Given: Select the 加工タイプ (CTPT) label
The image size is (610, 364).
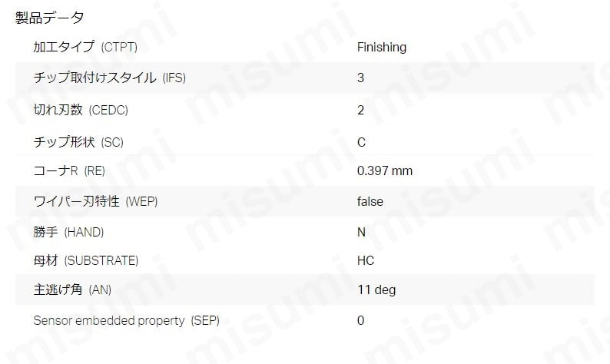Looking at the screenshot, I should coord(85,47).
